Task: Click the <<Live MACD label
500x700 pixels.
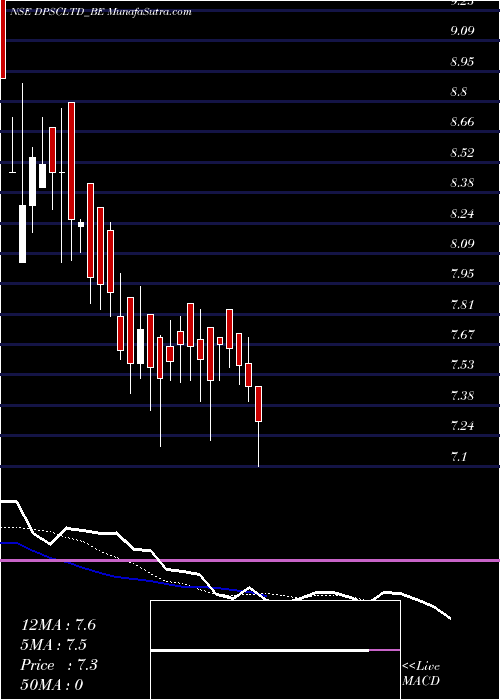Action: (421, 674)
